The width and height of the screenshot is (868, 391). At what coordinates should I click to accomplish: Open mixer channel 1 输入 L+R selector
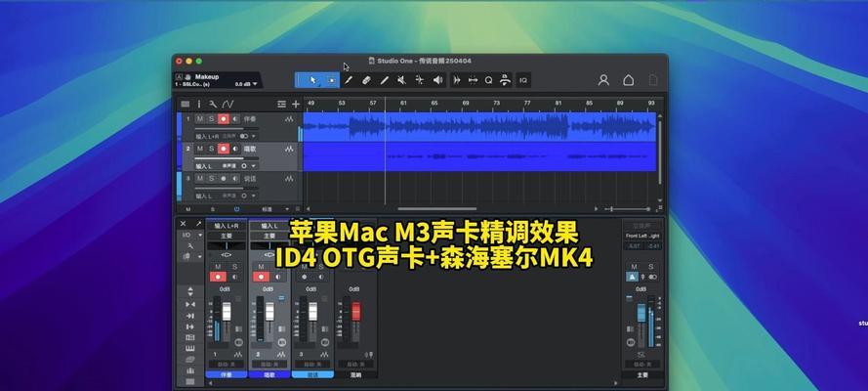[227, 226]
